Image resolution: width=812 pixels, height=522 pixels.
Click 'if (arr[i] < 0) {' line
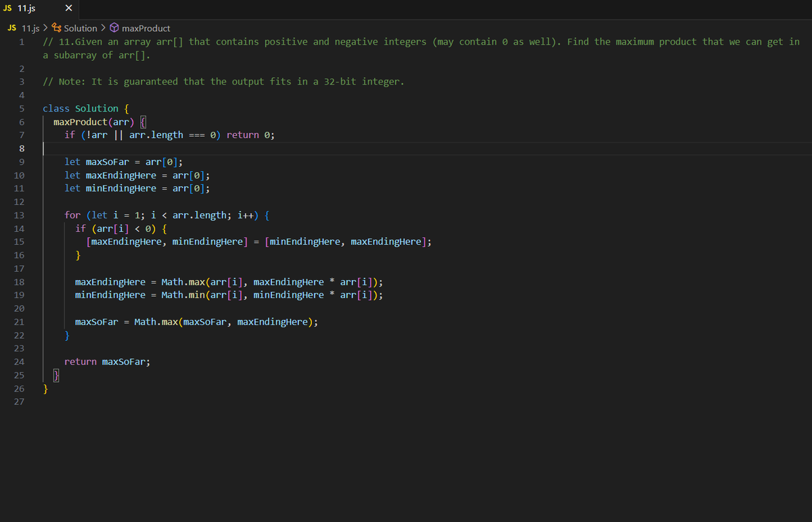pyautogui.click(x=121, y=229)
